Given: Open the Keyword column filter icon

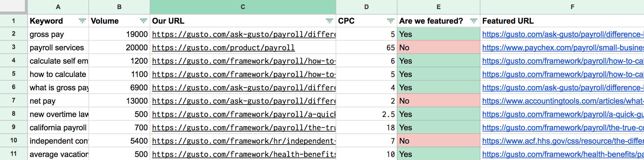Looking at the screenshot, I should (82, 21).
